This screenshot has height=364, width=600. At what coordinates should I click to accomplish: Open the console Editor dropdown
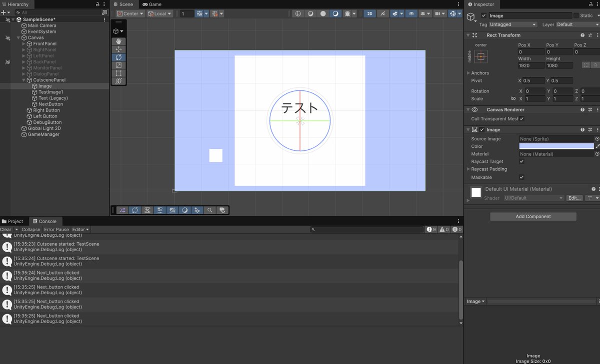pyautogui.click(x=80, y=230)
